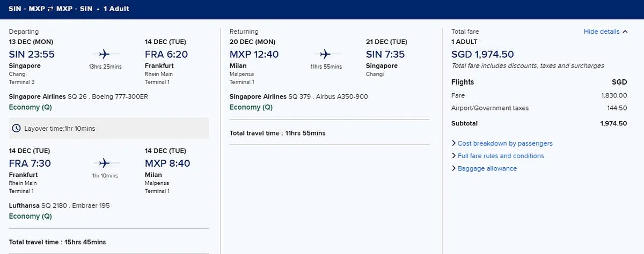Screen dimensions: 644x254
Task: Click the Airport/Government taxes row
Action: tap(539, 108)
